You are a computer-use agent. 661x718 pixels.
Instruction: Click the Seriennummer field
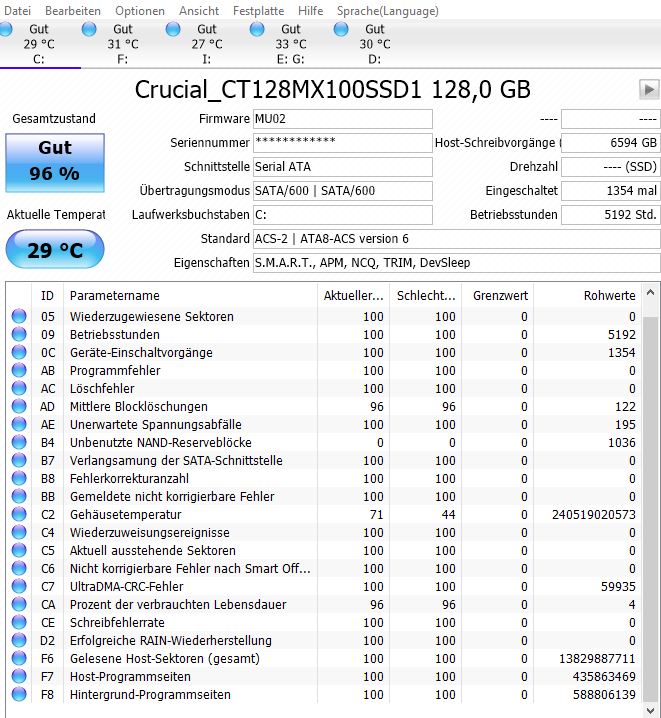pyautogui.click(x=342, y=143)
